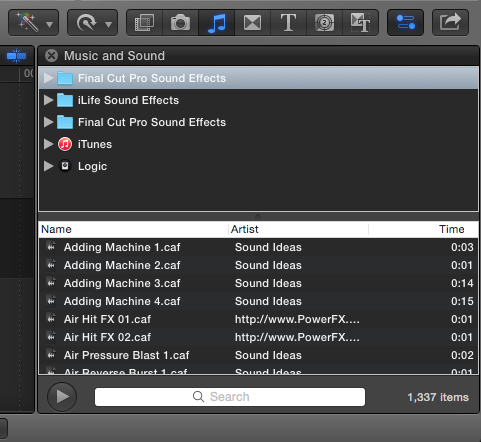Select the iTunes source row
Image resolution: width=481 pixels, height=442 pixels.
coord(258,144)
